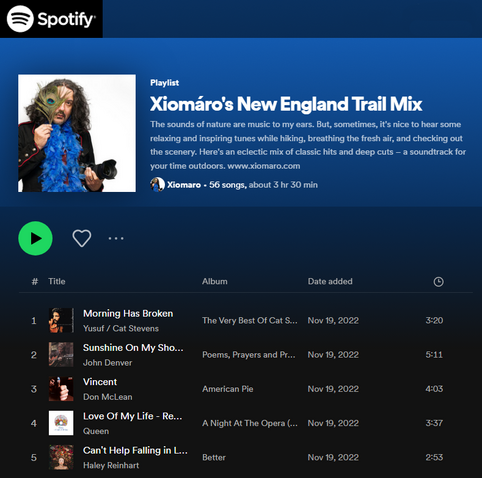Play the New England Trail Mix playlist
Image resolution: width=482 pixels, height=478 pixels.
[x=35, y=238]
